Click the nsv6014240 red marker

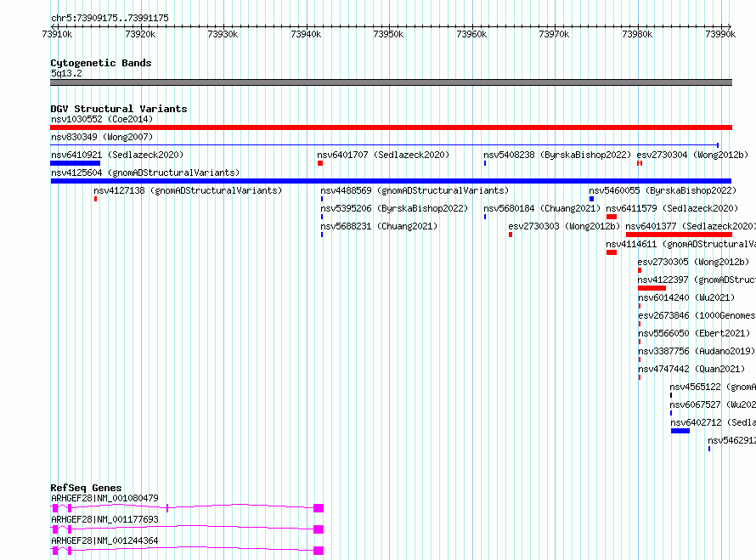(640, 306)
